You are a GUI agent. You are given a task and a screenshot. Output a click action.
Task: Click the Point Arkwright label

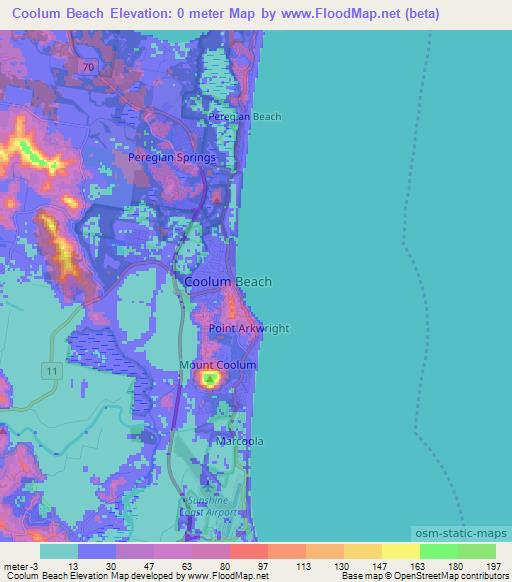[x=249, y=328]
